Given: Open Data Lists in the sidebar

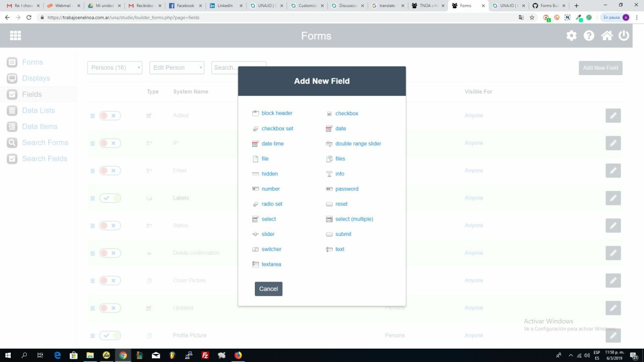Looking at the screenshot, I should [x=38, y=110].
